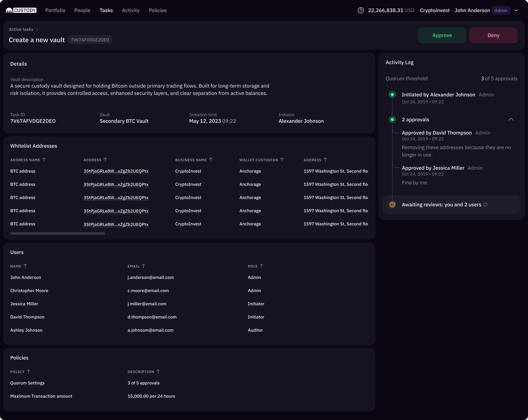Screen dimensions: 528x420
Task: Sort whitelist by first Address column arrow
Action: 105,160
